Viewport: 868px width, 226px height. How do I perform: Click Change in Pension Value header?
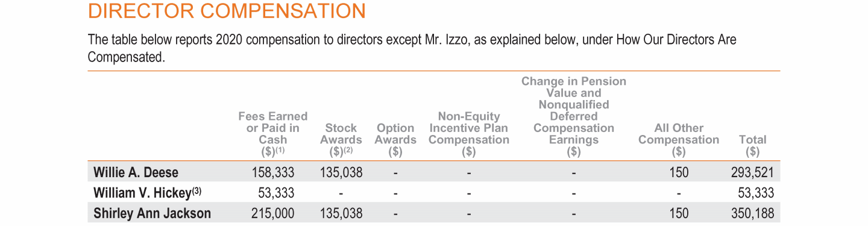(574, 116)
